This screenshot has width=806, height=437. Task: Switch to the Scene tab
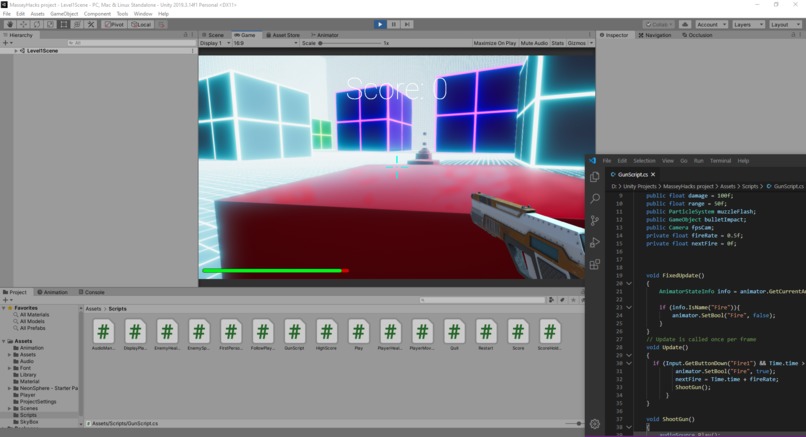213,35
